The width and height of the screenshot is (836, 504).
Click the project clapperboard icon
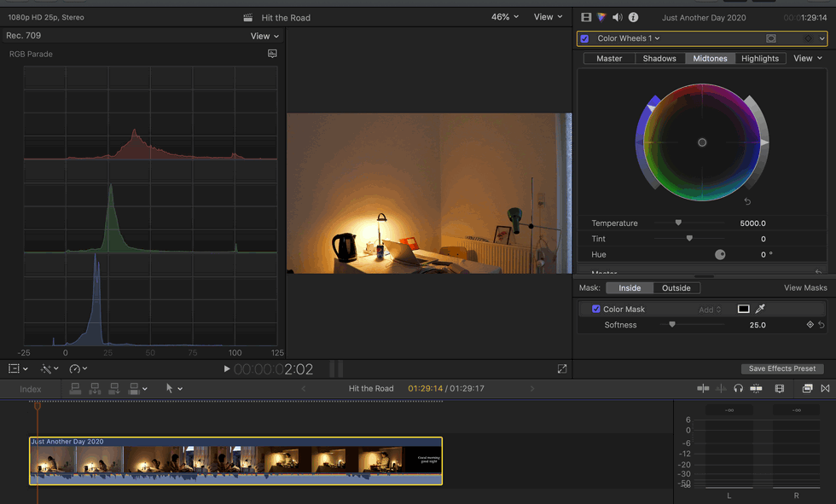(248, 18)
